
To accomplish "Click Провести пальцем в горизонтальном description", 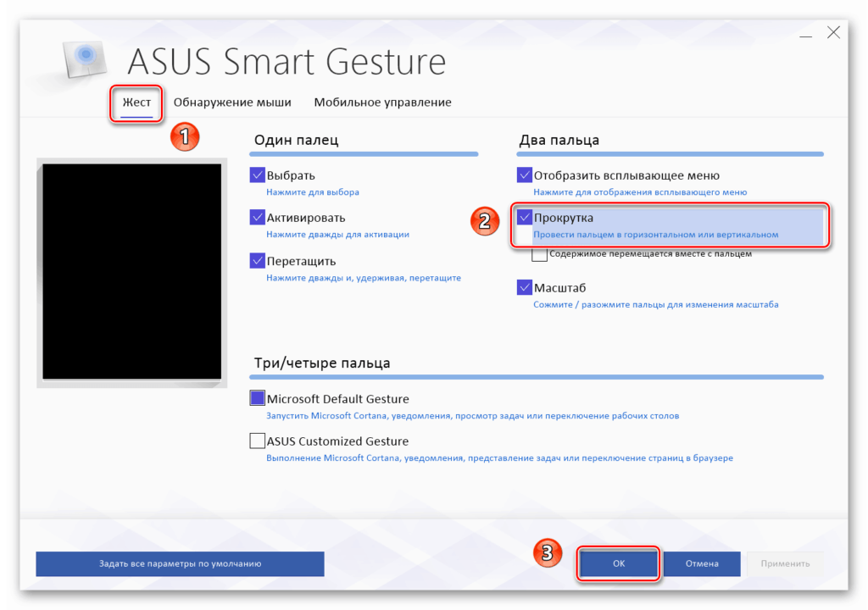I will coord(655,234).
